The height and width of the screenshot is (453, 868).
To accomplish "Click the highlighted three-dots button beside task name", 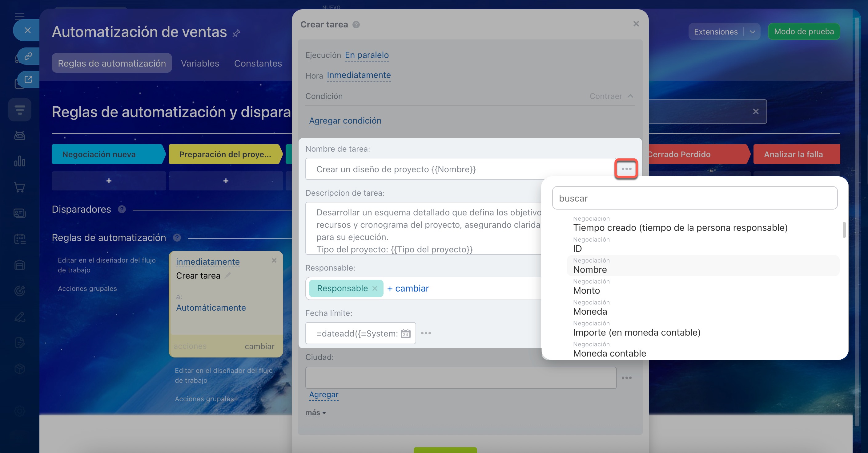I will [x=626, y=169].
